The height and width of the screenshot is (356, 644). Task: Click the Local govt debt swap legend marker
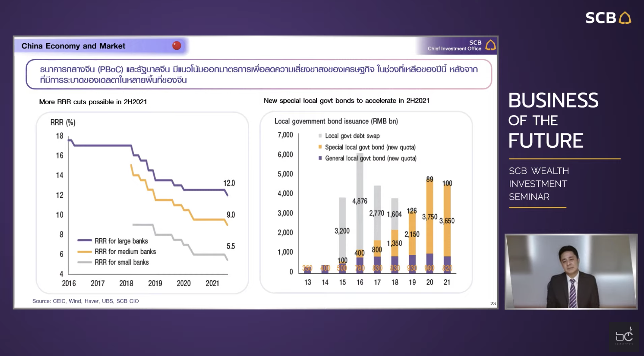(320, 136)
